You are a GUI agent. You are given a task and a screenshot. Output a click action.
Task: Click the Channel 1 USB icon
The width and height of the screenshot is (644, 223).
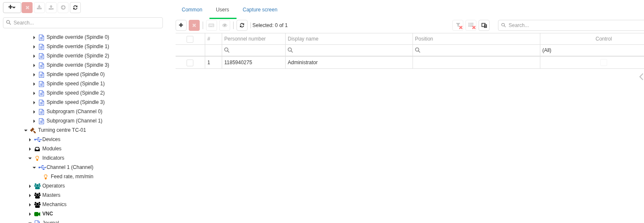[42, 167]
